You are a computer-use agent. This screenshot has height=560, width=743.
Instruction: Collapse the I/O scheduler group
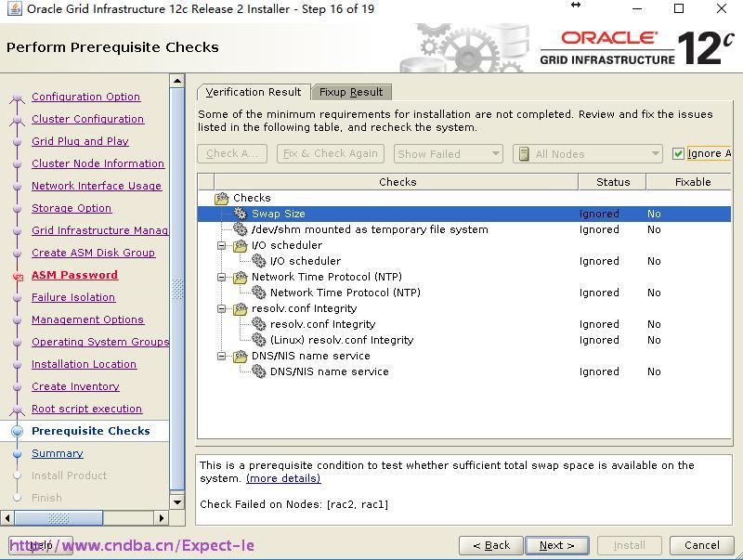tap(221, 245)
